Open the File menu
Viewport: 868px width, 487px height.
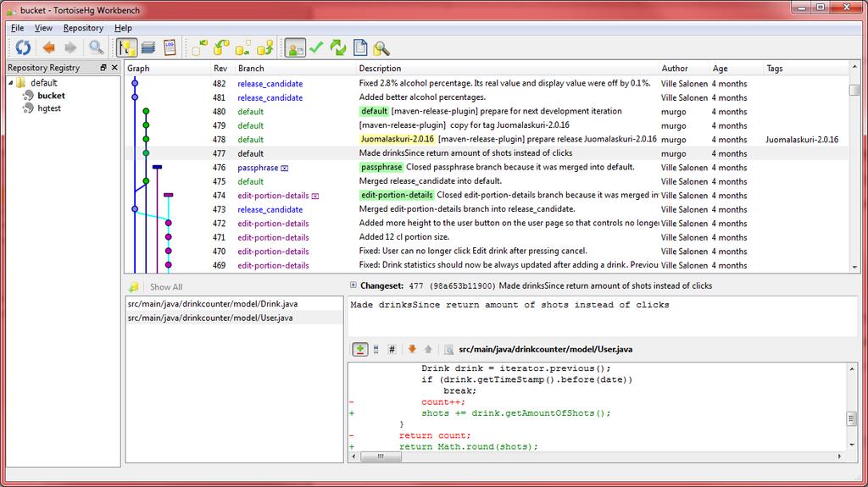[x=17, y=28]
